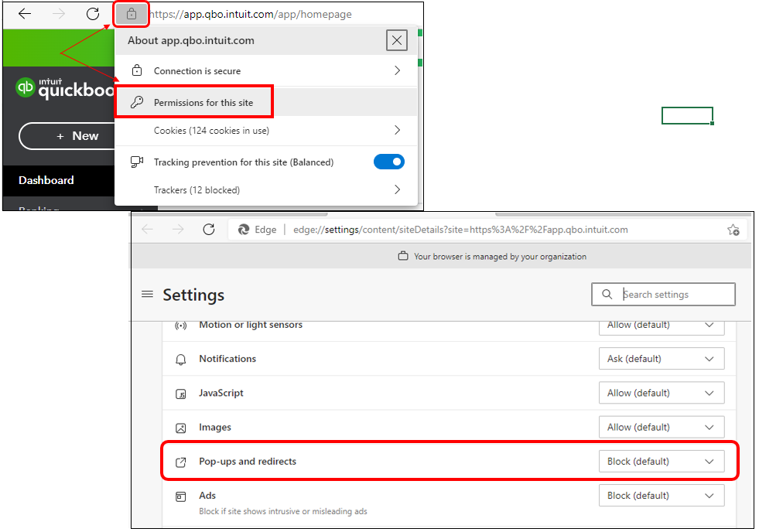This screenshot has height=532, width=759.
Task: Click the Search settings field
Action: 663,294
